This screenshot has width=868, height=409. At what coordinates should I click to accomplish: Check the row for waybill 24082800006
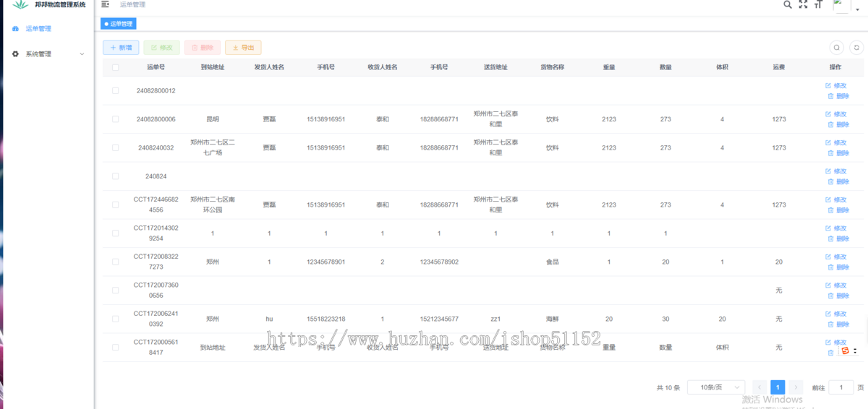point(115,119)
